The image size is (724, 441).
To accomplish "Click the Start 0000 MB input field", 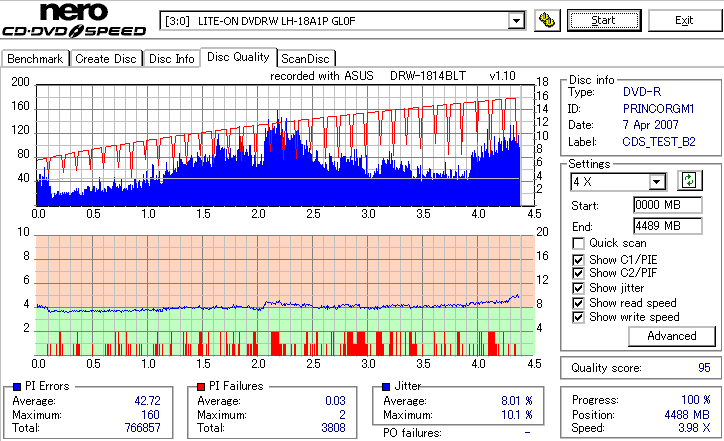I will point(668,205).
